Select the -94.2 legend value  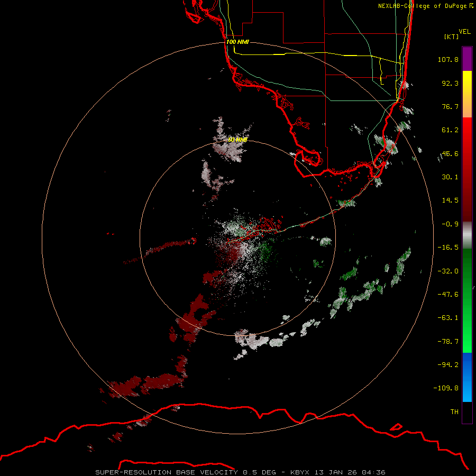[448, 365]
